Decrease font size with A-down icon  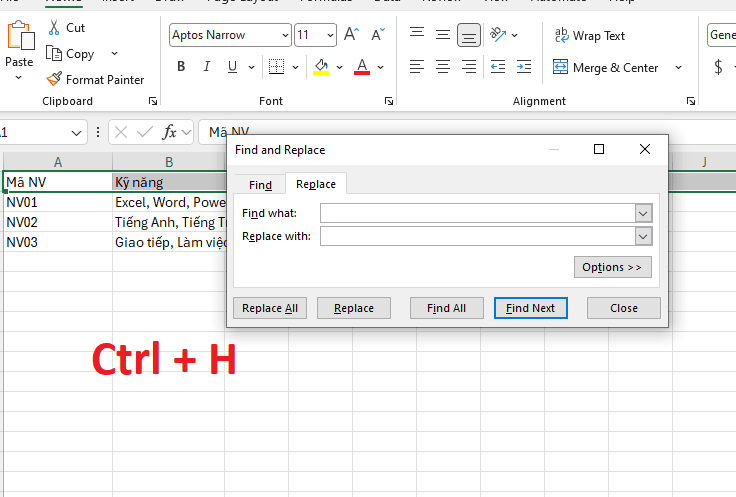[x=378, y=35]
